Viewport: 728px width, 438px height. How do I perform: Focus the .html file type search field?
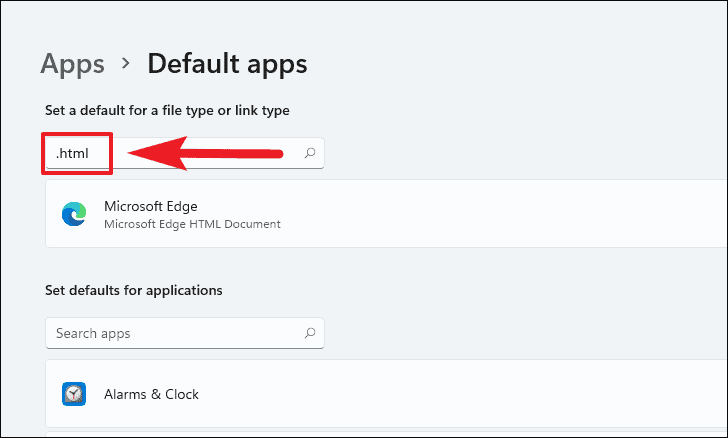click(x=185, y=153)
